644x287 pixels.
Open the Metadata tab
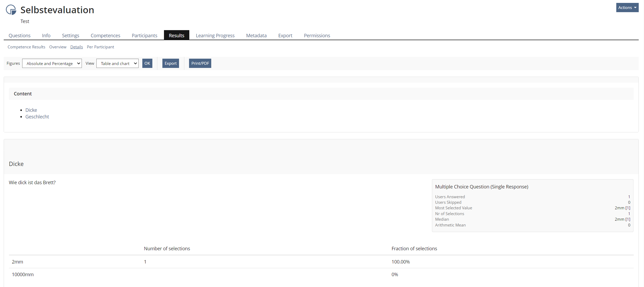256,35
